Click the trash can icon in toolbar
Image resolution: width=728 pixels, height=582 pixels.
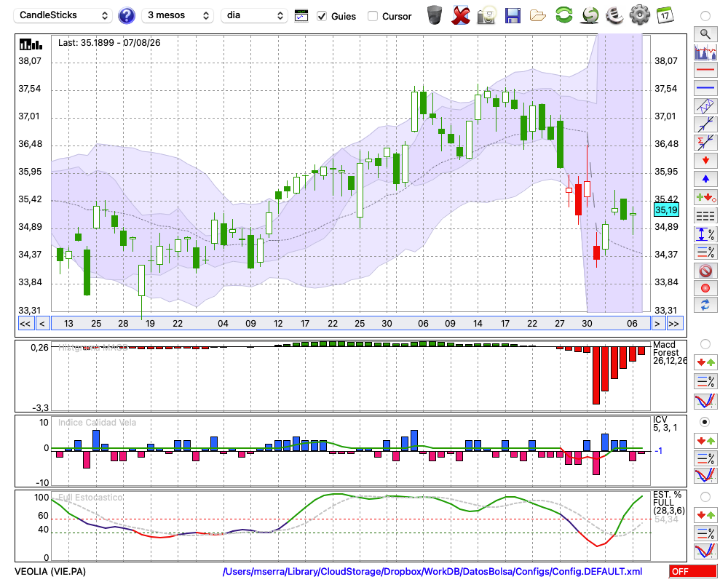[435, 15]
